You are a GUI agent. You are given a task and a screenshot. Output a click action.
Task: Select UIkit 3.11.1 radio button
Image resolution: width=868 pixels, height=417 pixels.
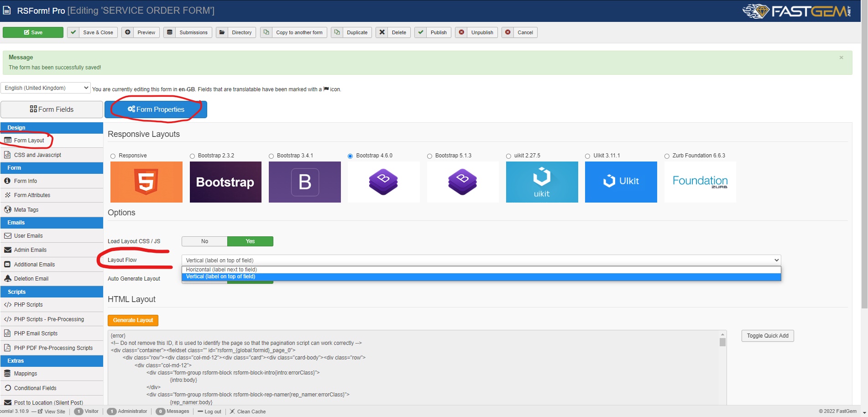pos(587,156)
